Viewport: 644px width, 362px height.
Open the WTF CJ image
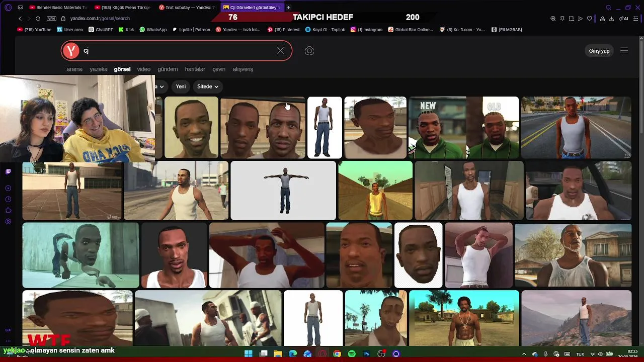point(77,318)
